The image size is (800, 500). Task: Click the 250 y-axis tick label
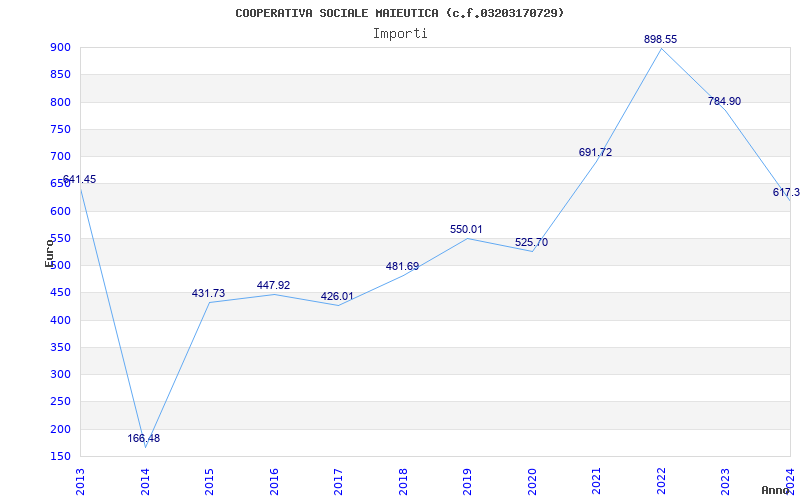[x=60, y=402]
